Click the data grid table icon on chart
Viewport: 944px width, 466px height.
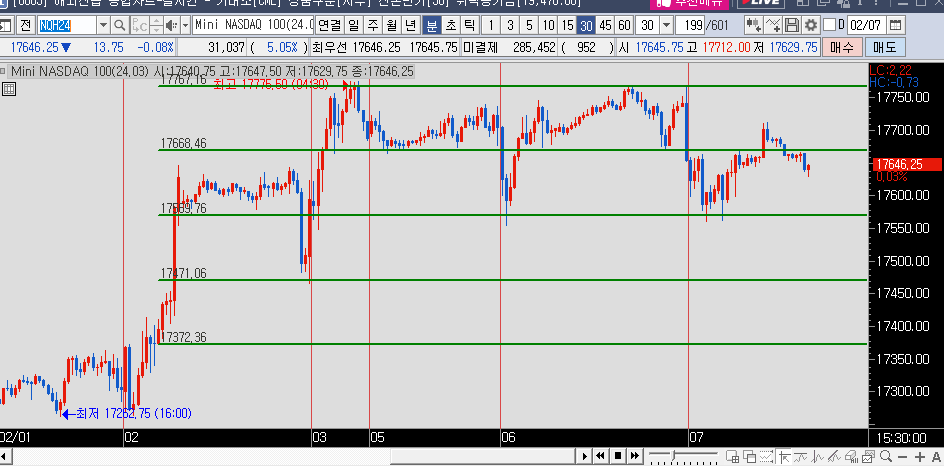[8, 89]
